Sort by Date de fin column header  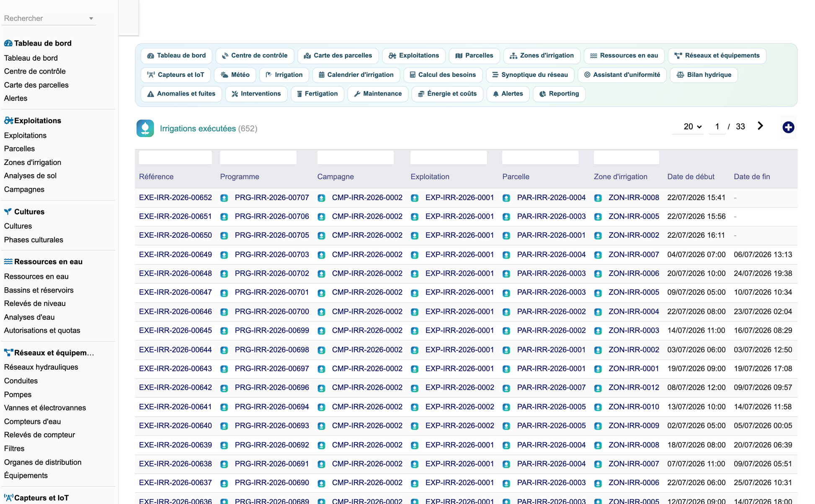pyautogui.click(x=752, y=177)
